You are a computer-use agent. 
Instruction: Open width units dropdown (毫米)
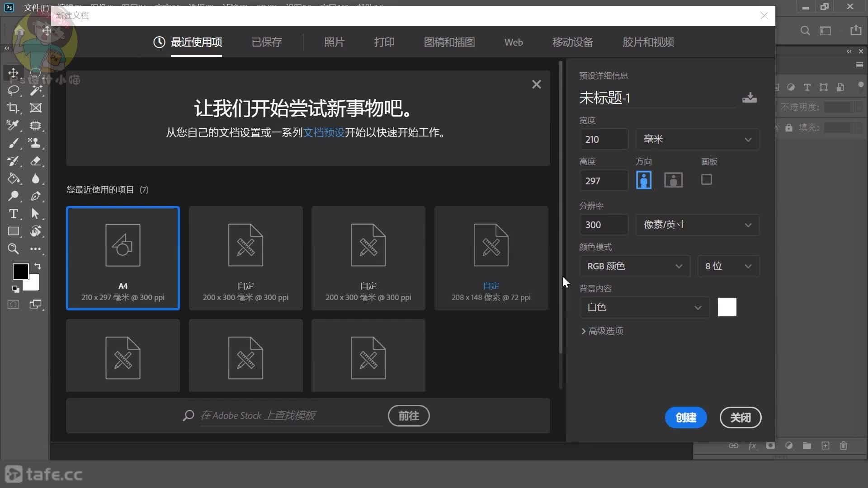click(x=698, y=139)
